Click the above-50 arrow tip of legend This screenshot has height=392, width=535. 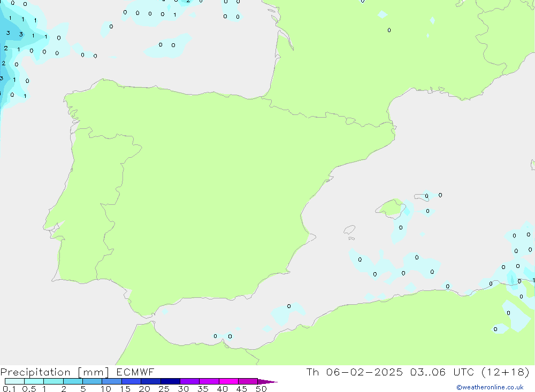pyautogui.click(x=267, y=382)
